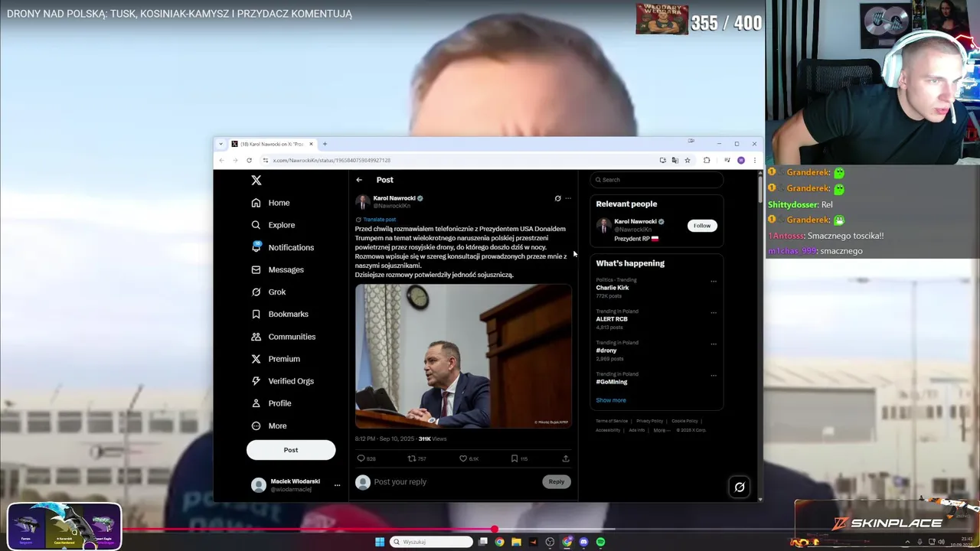Image resolution: width=980 pixels, height=551 pixels.
Task: Bookmark page with star icon
Action: [x=688, y=161]
